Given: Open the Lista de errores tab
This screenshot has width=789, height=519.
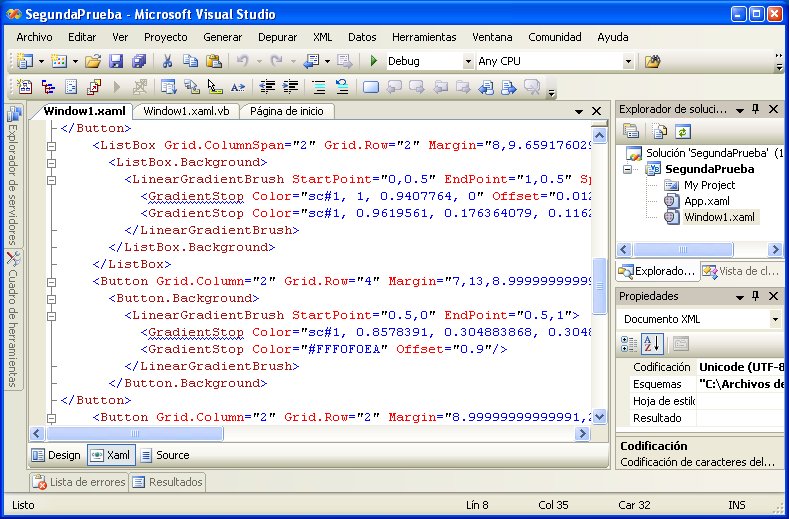Looking at the screenshot, I should point(79,482).
